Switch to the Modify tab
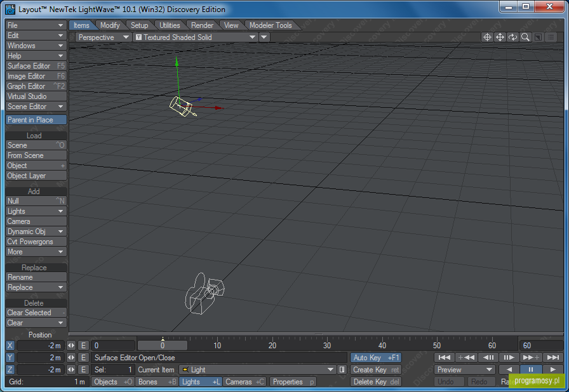 tap(110, 25)
